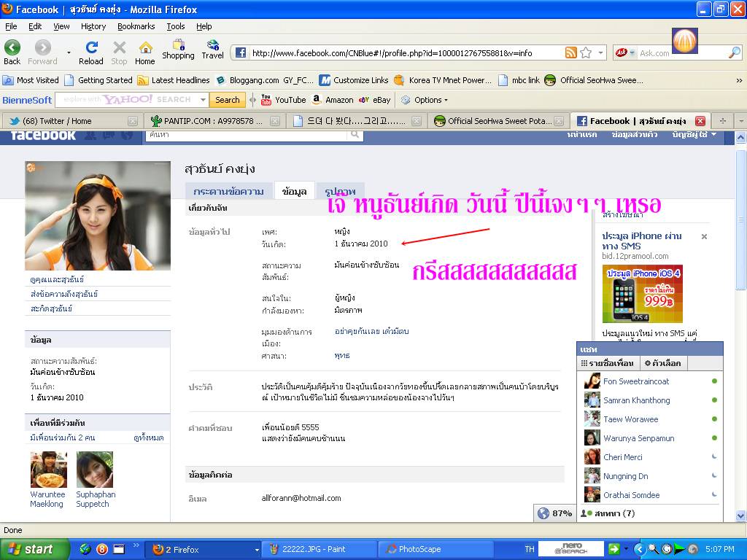Open the Options toolbar dropdown
Viewport: 747px width, 560px height.
tap(425, 99)
